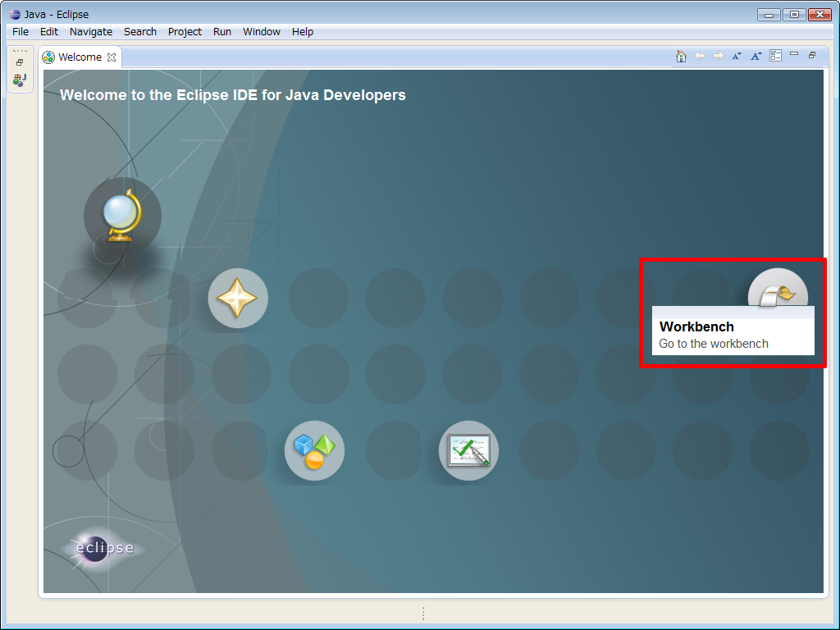Close the Welcome tab
The height and width of the screenshot is (630, 840).
pyautogui.click(x=112, y=57)
